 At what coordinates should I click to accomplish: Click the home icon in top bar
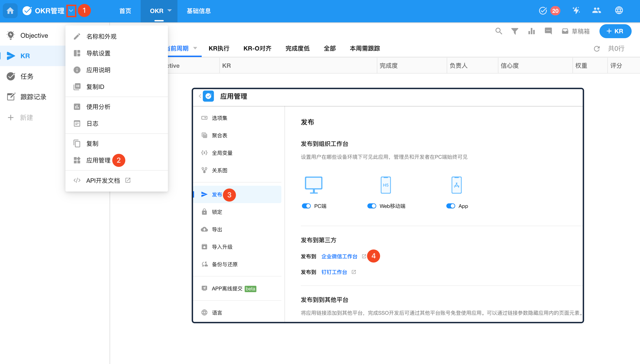coord(10,11)
